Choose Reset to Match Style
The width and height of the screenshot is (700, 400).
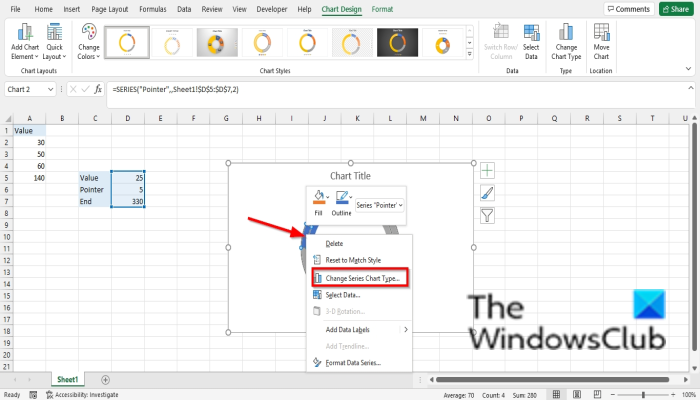pos(353,260)
